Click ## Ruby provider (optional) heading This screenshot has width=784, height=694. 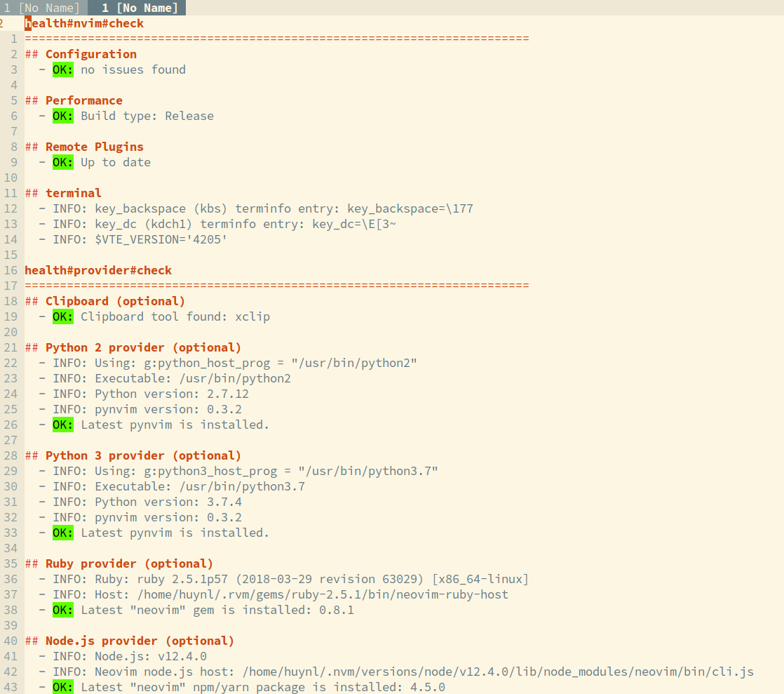click(119, 563)
